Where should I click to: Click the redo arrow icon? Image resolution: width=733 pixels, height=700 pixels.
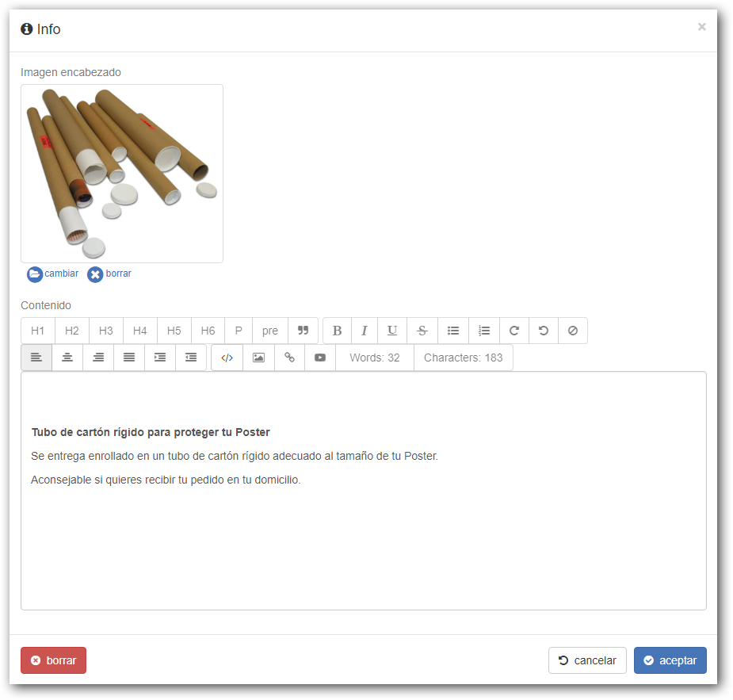click(x=514, y=331)
